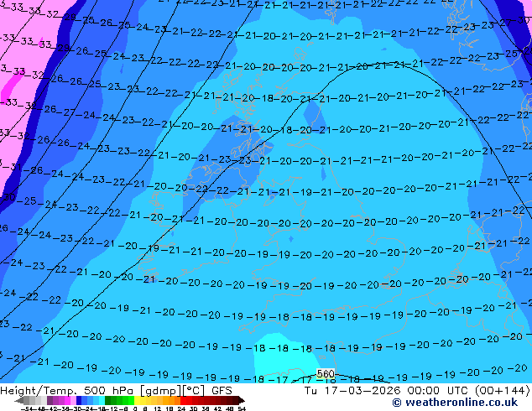Select the bright red 24 legend color
The height and width of the screenshot is (411, 532).
click(x=183, y=400)
